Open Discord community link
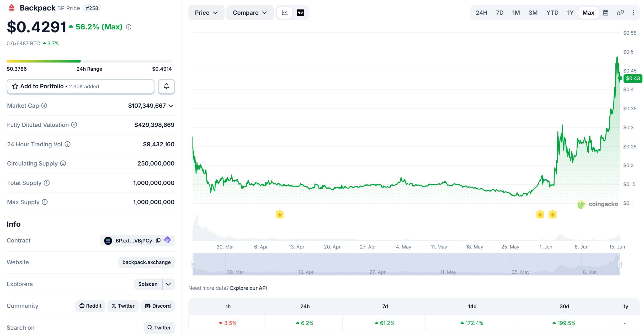This screenshot has height=336, width=644. [158, 306]
